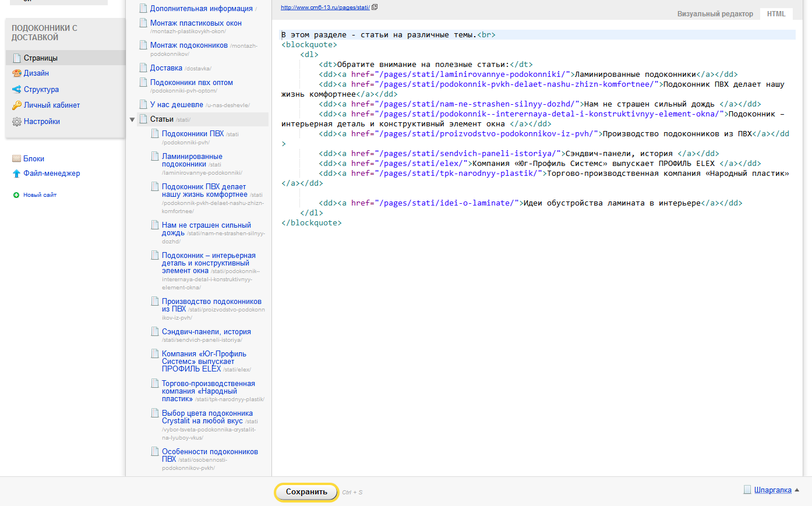812x506 pixels.
Task: Open the Дизайн section
Action: pos(36,73)
